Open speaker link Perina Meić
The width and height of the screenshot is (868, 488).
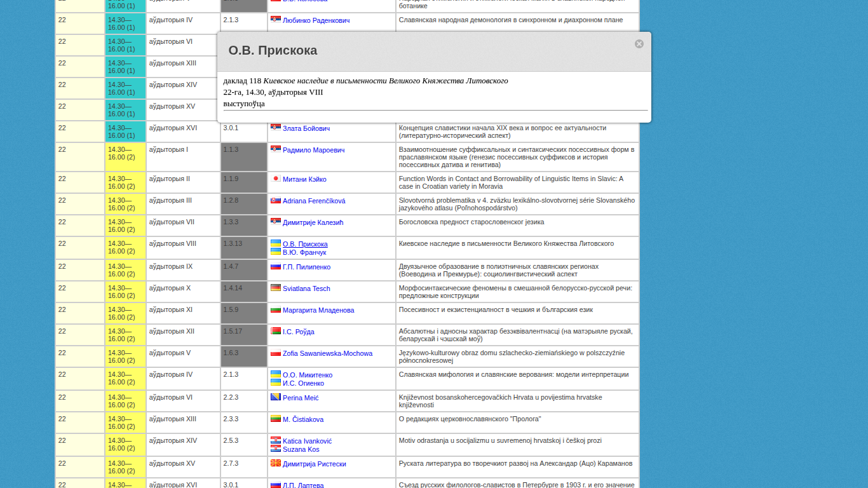tap(301, 398)
